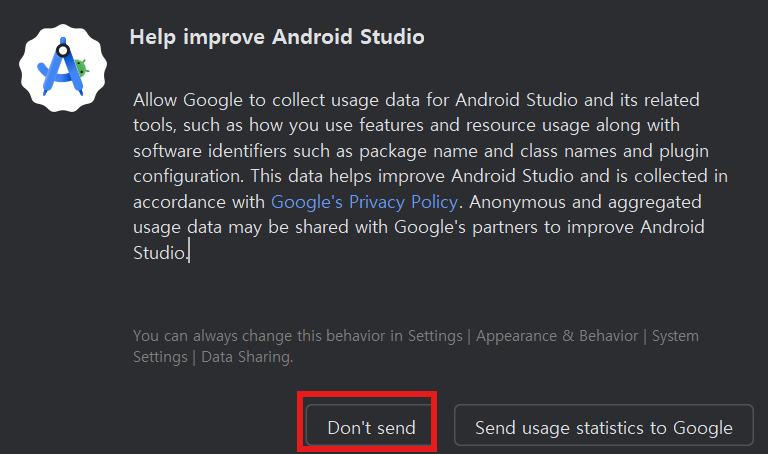Open Google's Privacy Policy link

pos(364,202)
